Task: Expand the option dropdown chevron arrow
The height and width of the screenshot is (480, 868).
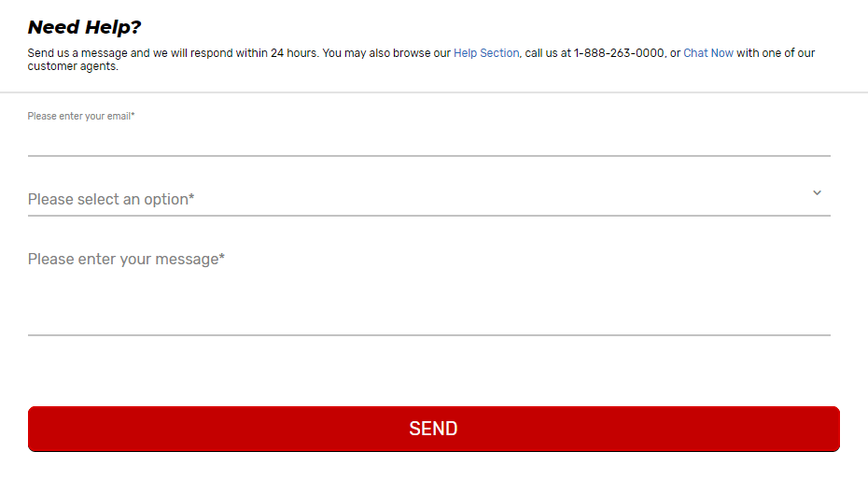Action: [x=817, y=192]
